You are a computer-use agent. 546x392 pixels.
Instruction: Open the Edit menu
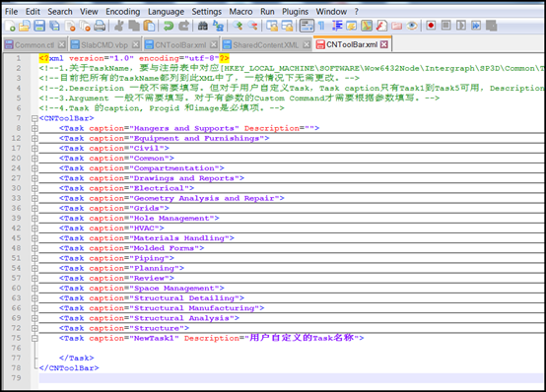tap(33, 12)
